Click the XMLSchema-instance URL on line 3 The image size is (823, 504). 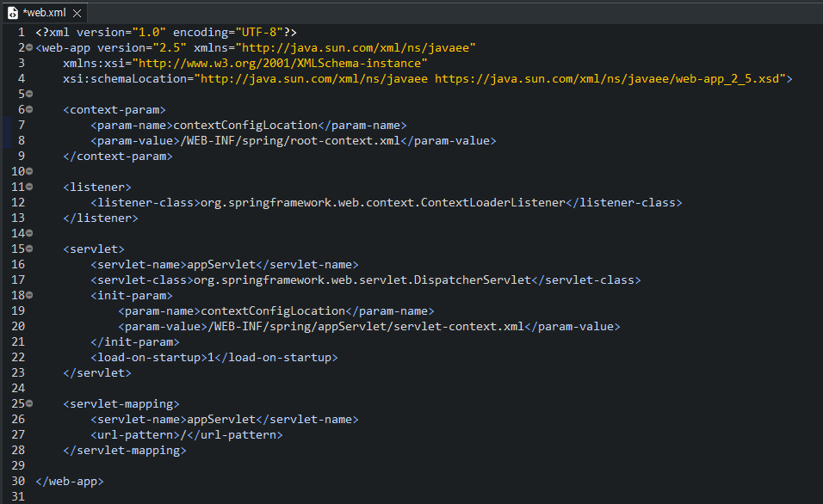[x=280, y=64]
